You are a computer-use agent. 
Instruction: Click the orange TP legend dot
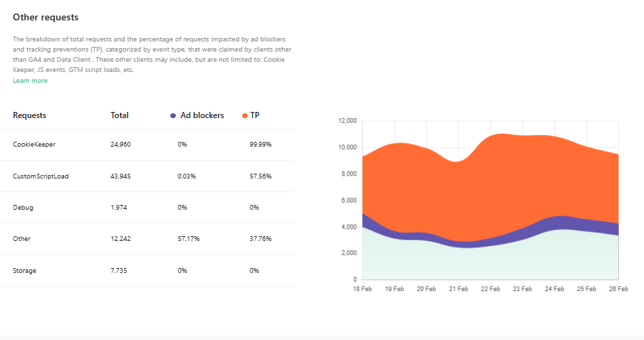coord(245,116)
